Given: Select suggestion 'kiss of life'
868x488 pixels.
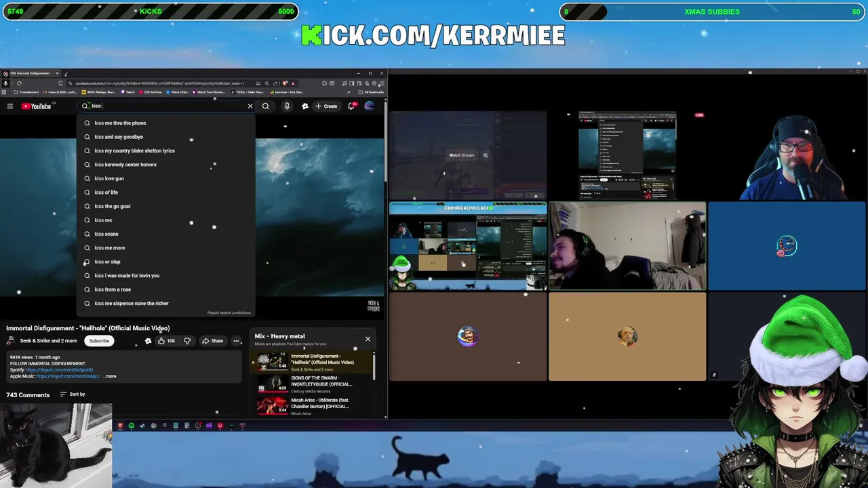Looking at the screenshot, I should [166, 192].
